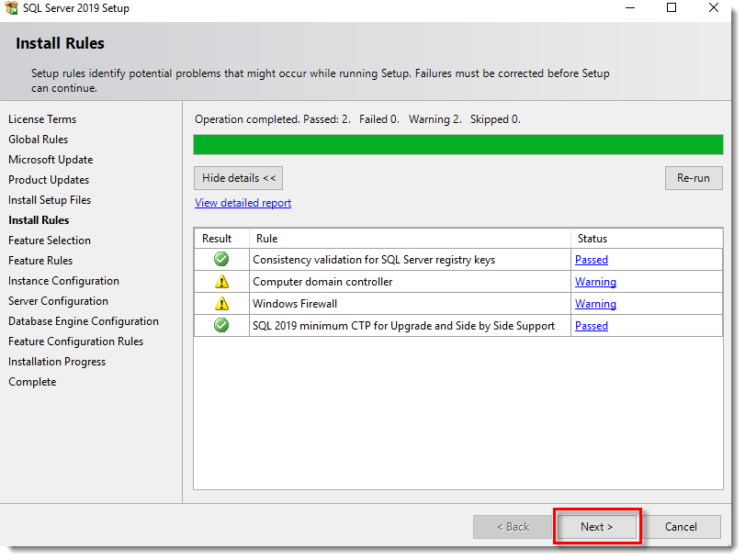Select Database Engine Configuration step
This screenshot has width=745, height=560.
84,321
